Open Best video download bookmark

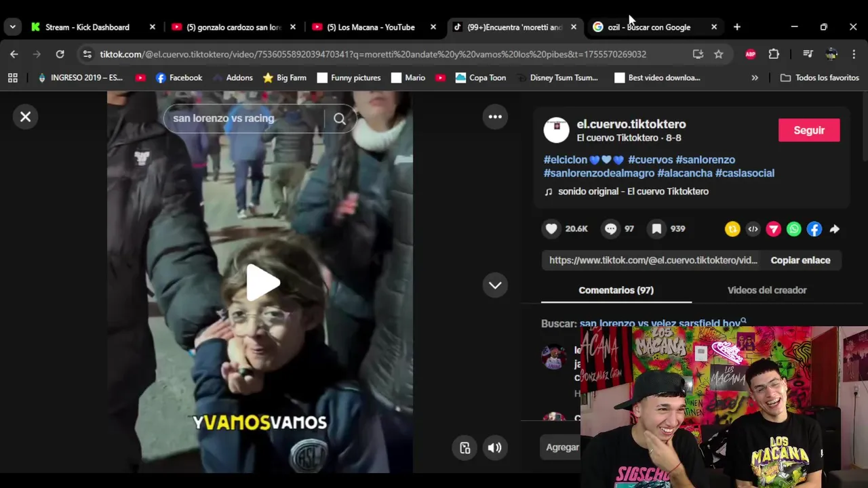coord(657,78)
